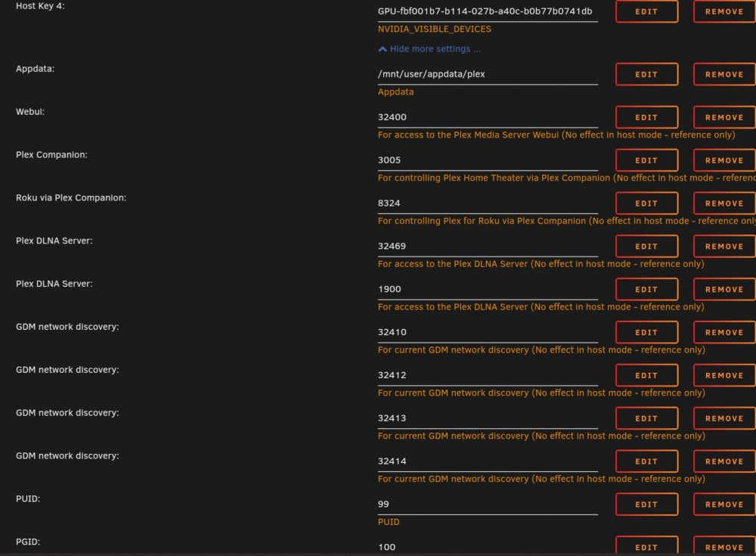This screenshot has height=556, width=756.
Task: Edit the Plex DLNA Server port 32469
Action: coord(646,246)
